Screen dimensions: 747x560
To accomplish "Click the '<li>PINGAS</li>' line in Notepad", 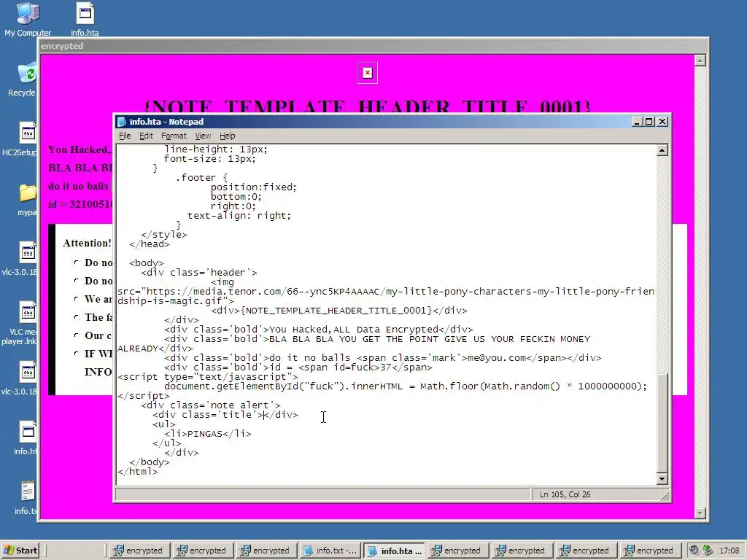I will (208, 434).
